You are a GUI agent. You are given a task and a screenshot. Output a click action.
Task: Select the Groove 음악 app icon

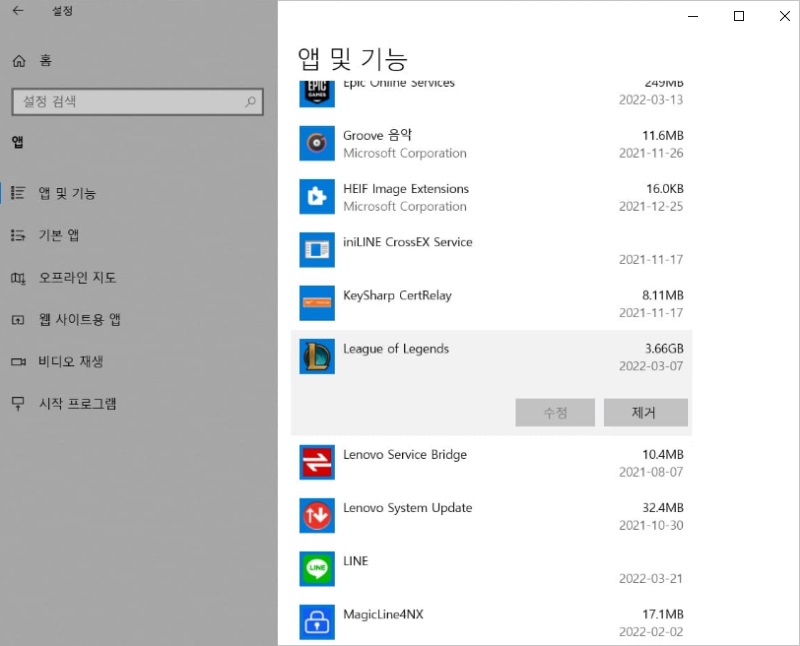[317, 144]
